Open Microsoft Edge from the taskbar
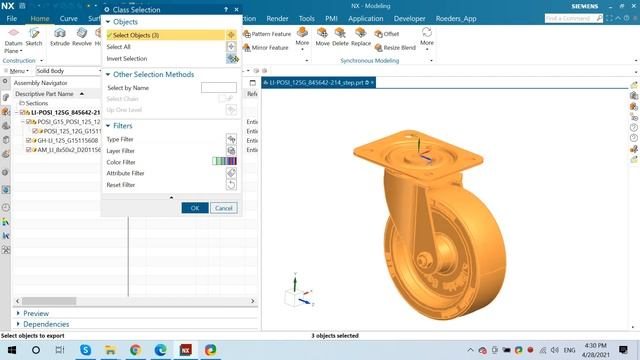Screen dimensions: 640x360 click(x=160, y=350)
